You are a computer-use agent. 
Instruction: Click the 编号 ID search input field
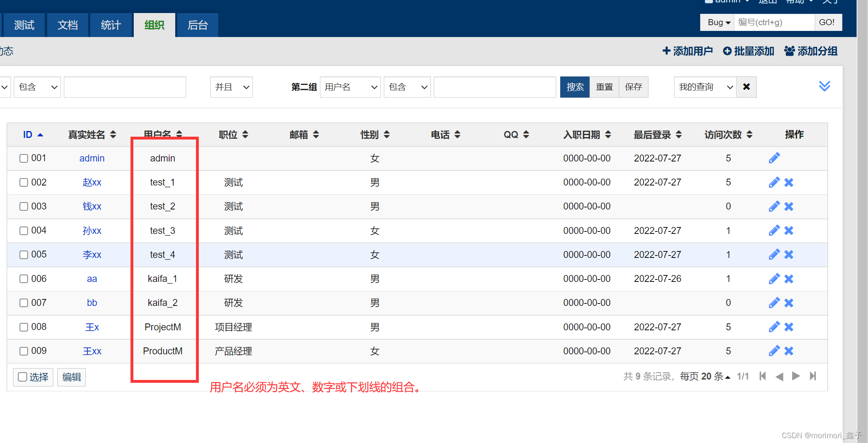pyautogui.click(x=774, y=22)
